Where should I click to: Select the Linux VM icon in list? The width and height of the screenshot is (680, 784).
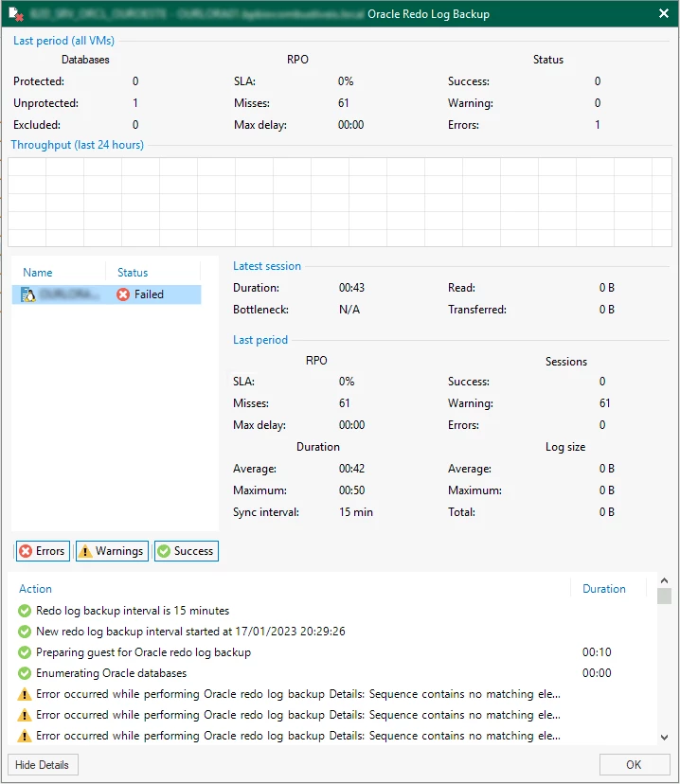(28, 294)
